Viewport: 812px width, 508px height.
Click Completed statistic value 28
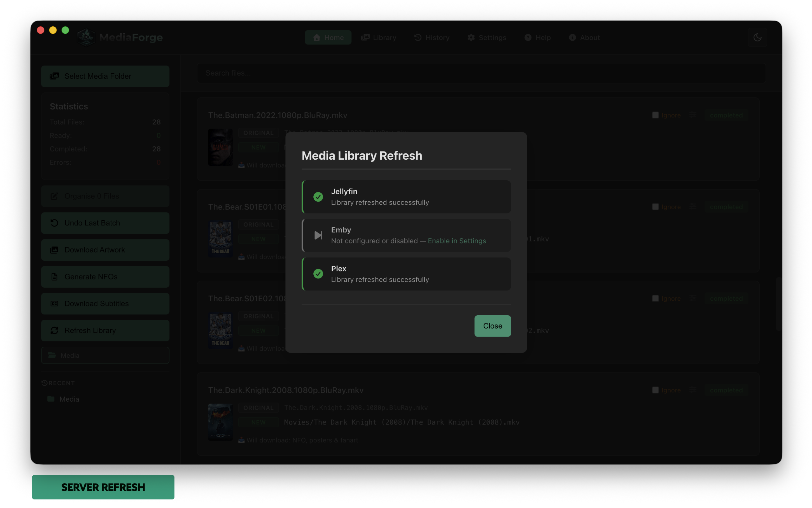pyautogui.click(x=156, y=149)
